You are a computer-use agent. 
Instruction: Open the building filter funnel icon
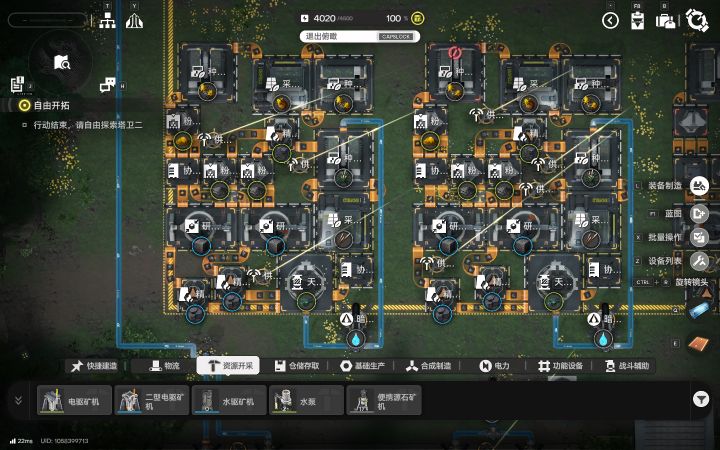(701, 399)
